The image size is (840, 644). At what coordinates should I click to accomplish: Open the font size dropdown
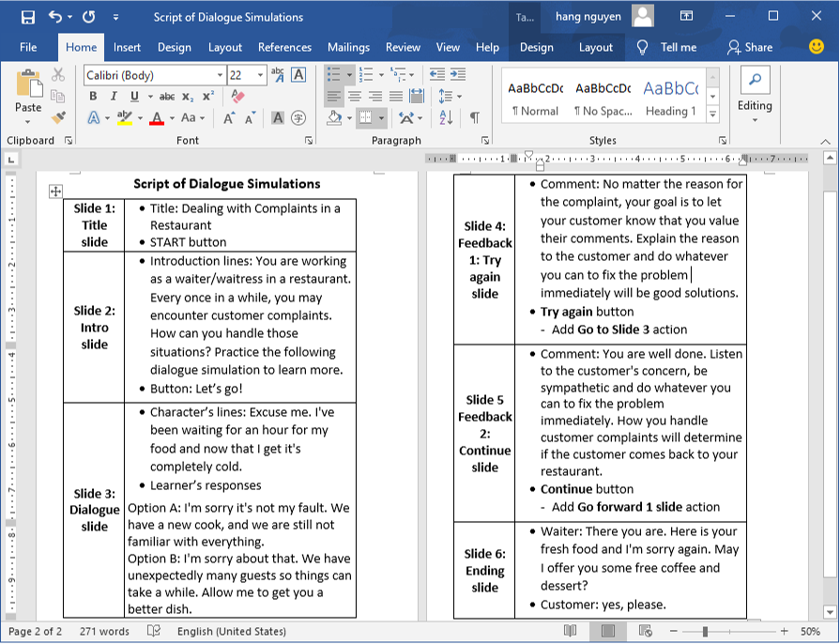click(x=260, y=75)
